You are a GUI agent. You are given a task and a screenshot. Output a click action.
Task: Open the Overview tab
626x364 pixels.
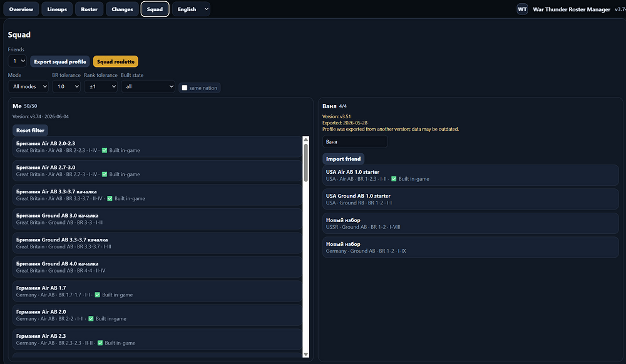pos(21,9)
